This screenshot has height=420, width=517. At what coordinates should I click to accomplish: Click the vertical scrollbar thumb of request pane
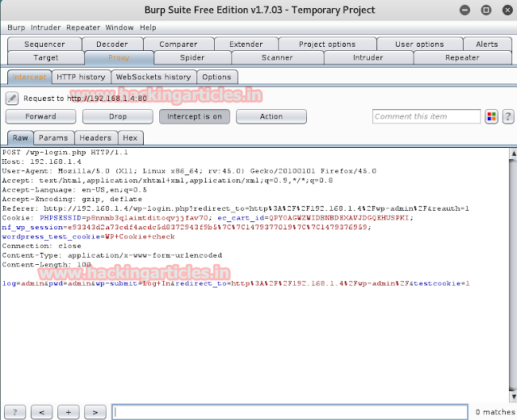coord(513,275)
